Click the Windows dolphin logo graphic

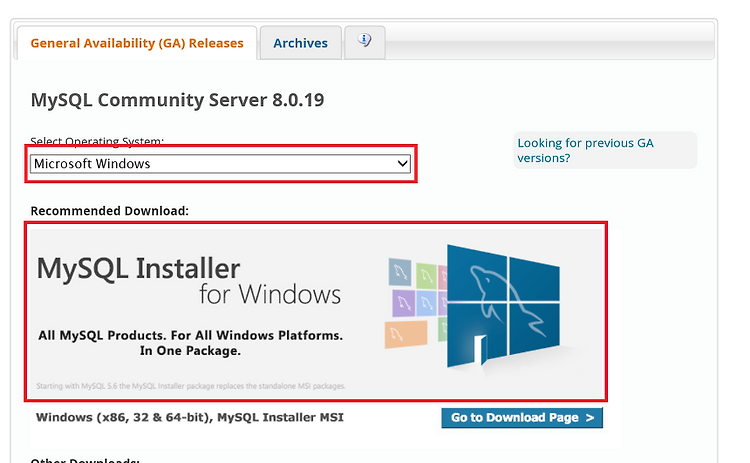click(x=503, y=306)
